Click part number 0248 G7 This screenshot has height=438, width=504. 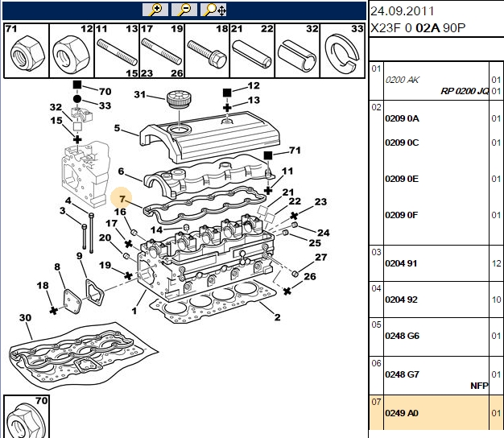click(402, 374)
